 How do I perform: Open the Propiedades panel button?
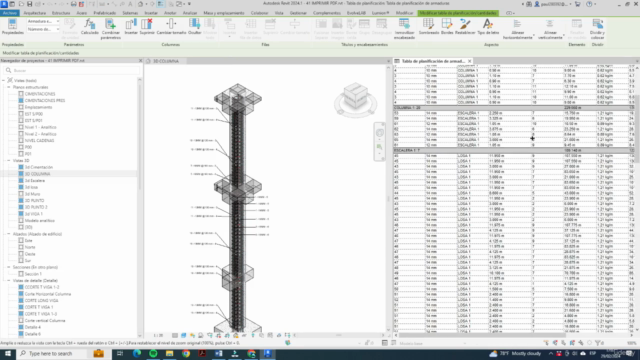tap(13, 27)
